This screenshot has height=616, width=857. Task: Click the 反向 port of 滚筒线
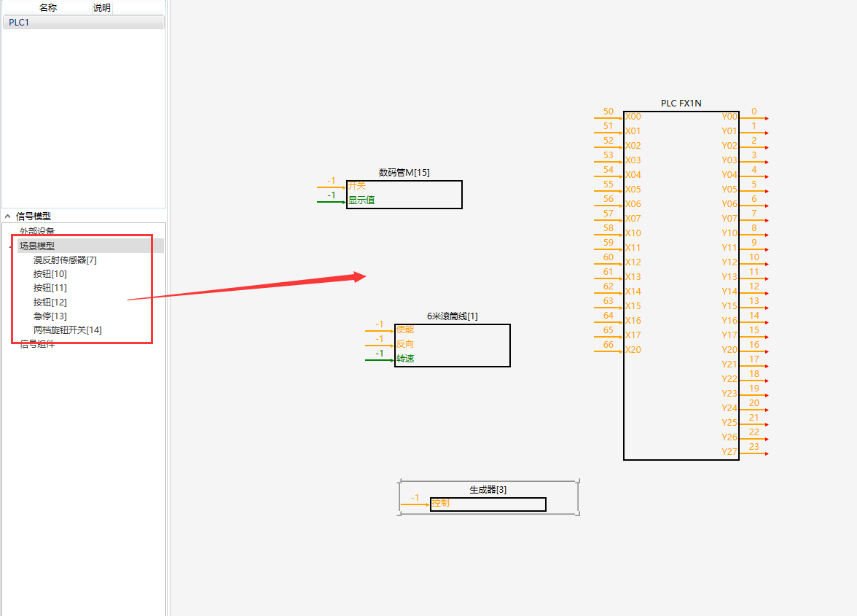click(405, 344)
